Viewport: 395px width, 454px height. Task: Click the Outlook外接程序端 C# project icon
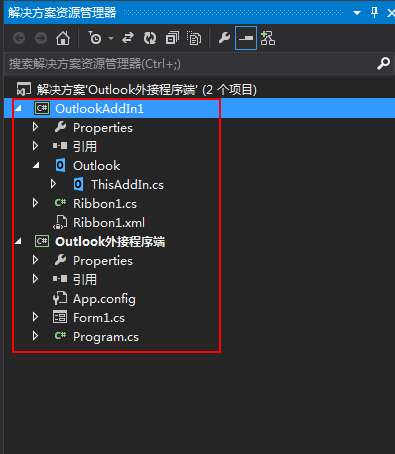pos(42,241)
